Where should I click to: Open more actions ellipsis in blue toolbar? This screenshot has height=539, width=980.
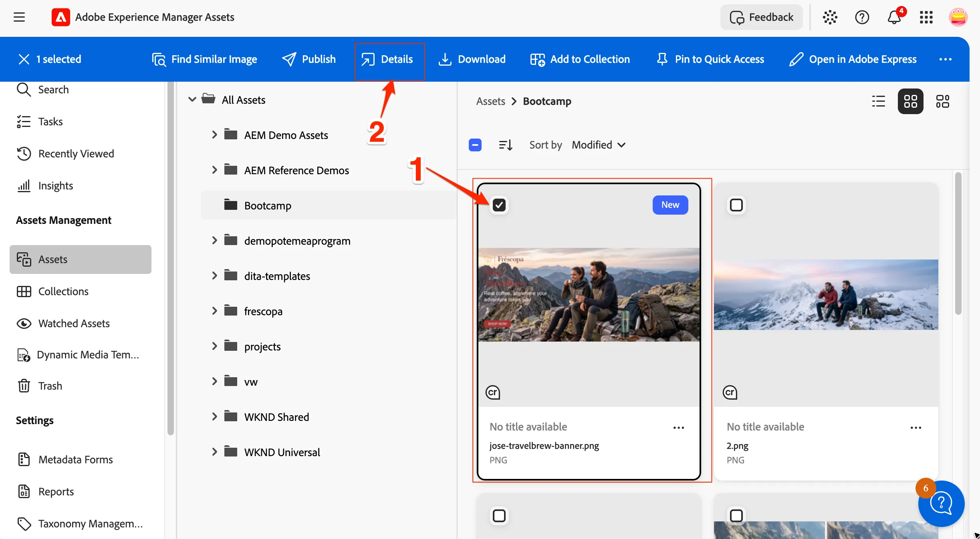point(945,59)
